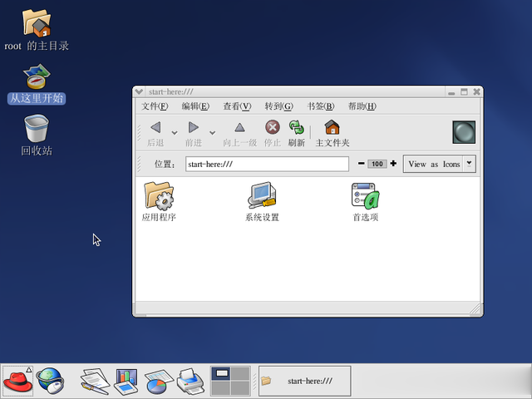
Task: Minimize the start-here window
Action: click(x=451, y=92)
